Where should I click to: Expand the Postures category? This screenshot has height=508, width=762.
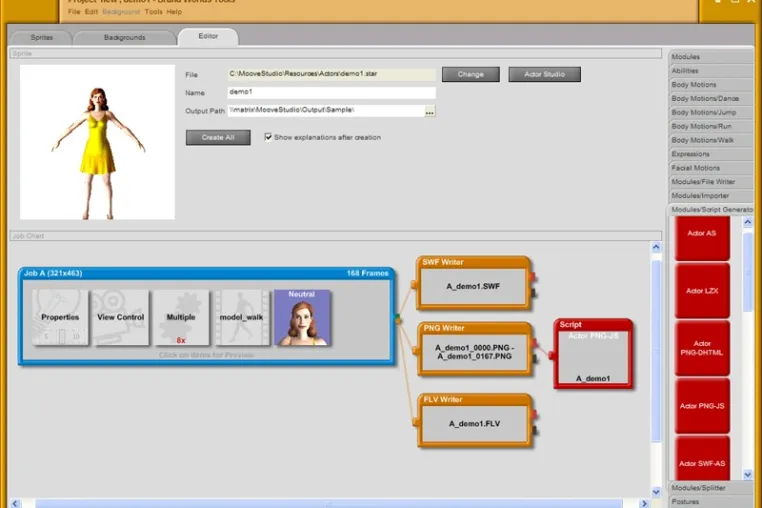(711, 502)
